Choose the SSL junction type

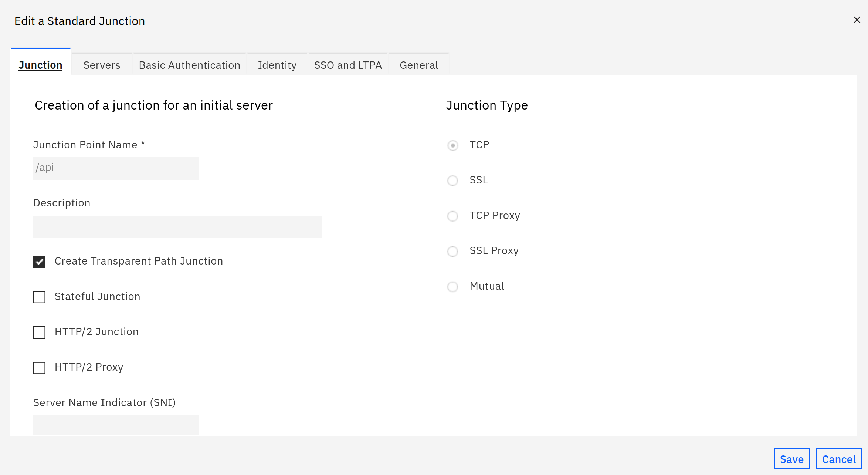tap(452, 181)
